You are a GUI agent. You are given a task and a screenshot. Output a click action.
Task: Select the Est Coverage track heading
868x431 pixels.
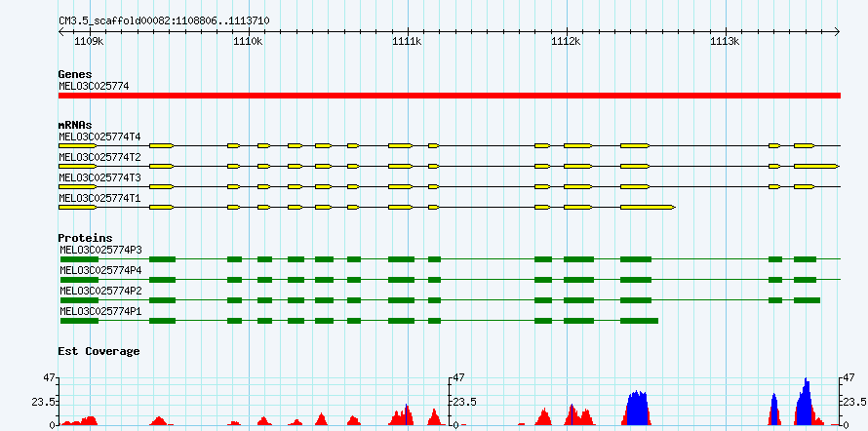[99, 351]
